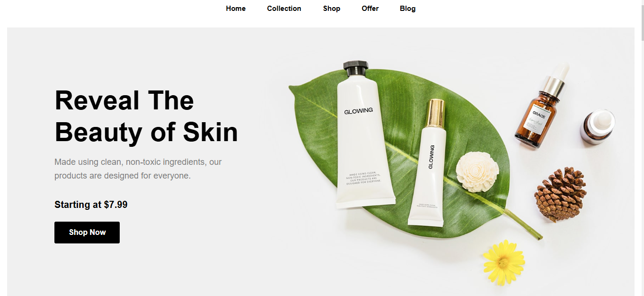Click the black cap of the large tube

coord(356,69)
